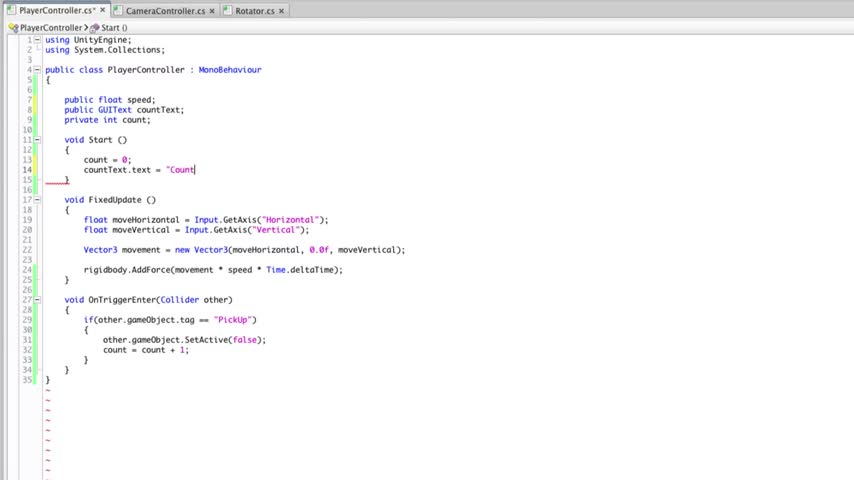This screenshot has width=854, height=480.
Task: Click the PlayerController.cs tab file icon
Action: click(11, 10)
